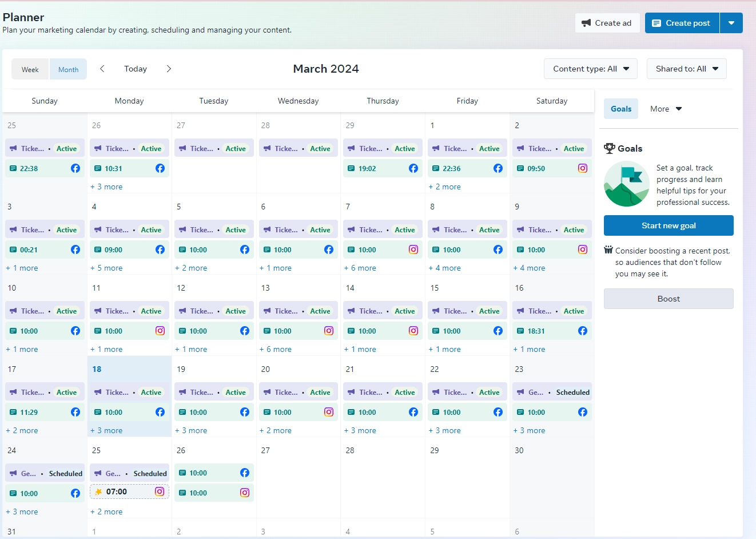
Task: Open the Create post dropdown arrow
Action: click(731, 23)
